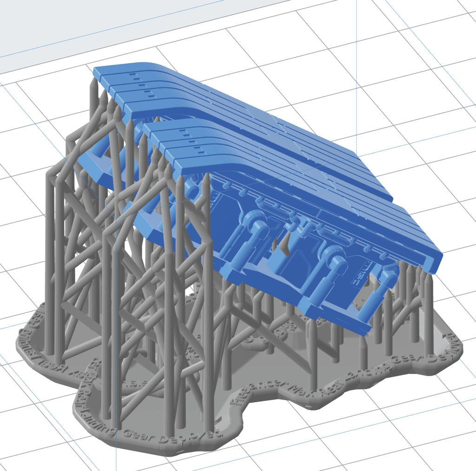Click the embossed "Freelancer" text on the raft
The image size is (476, 471).
[x=258, y=392]
